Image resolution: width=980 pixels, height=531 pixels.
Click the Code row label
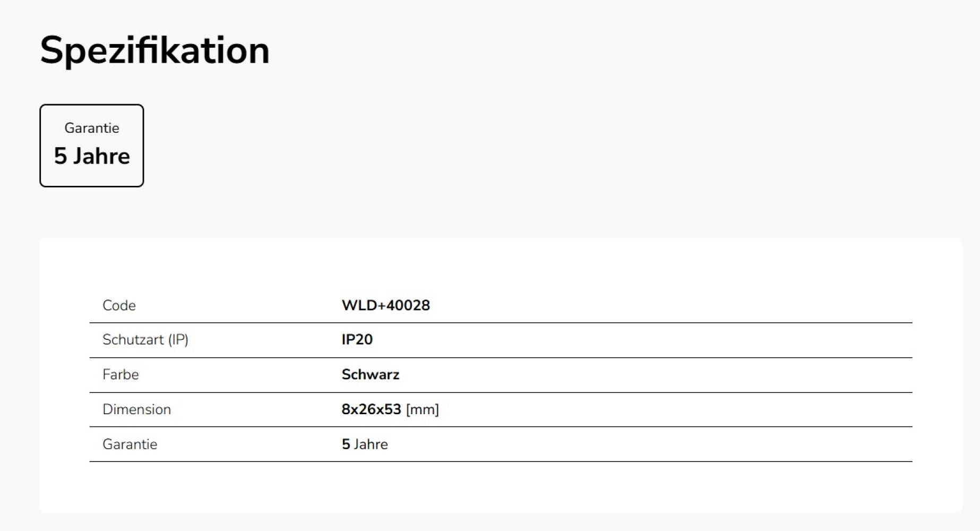(119, 305)
